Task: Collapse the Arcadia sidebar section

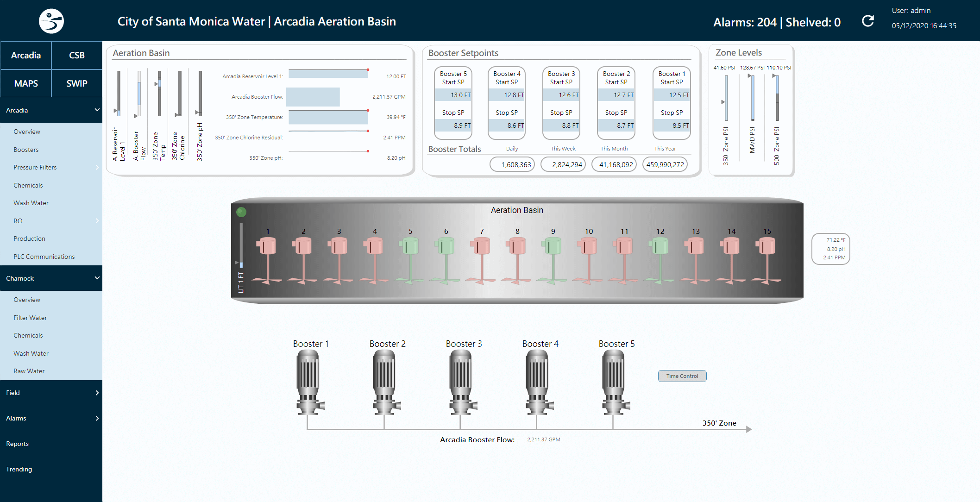Action: 51,110
